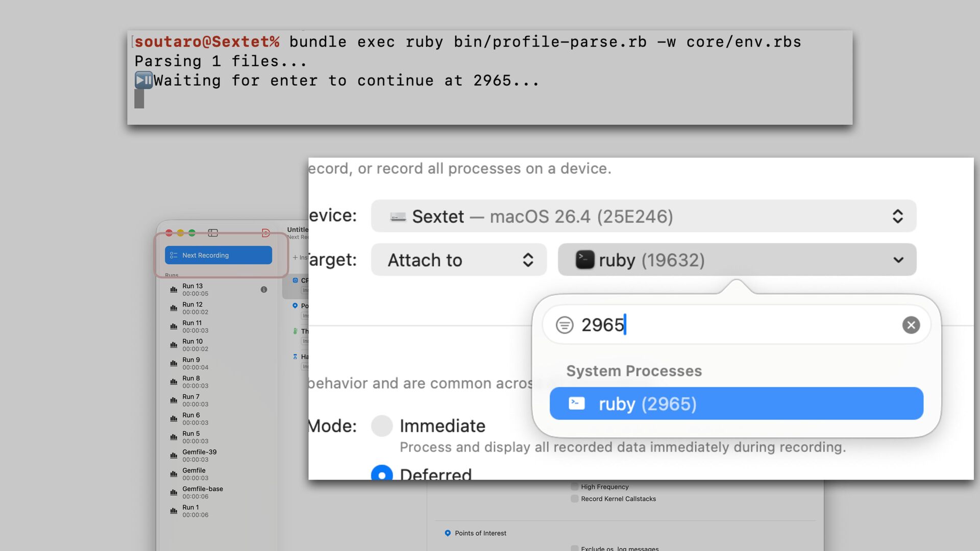Clear the 2965 process filter text
Screen dimensions: 980x551
[911, 325]
